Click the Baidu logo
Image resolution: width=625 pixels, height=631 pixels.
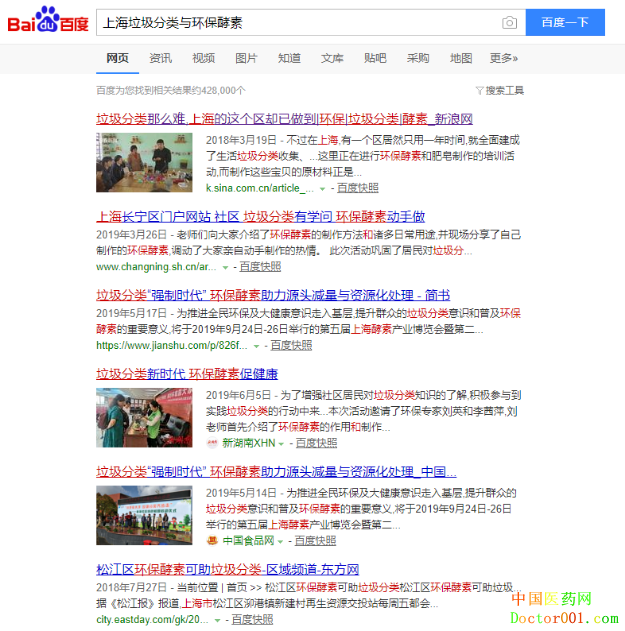[48, 22]
